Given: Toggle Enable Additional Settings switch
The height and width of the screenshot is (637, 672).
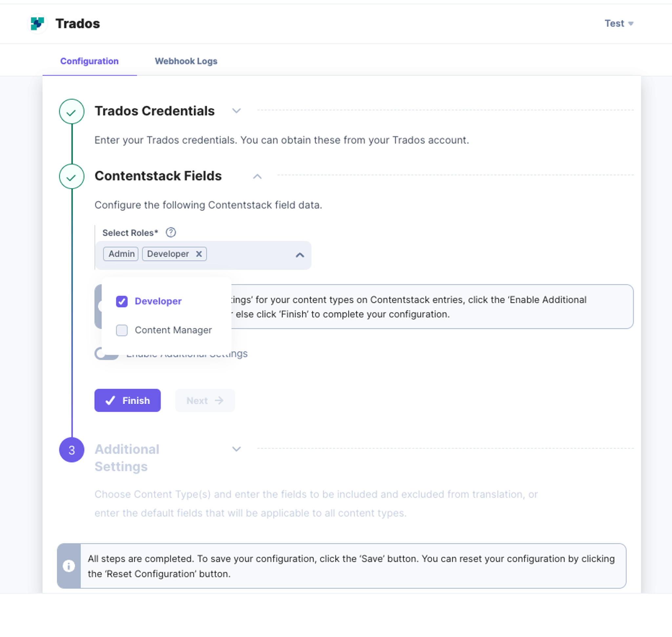Looking at the screenshot, I should coord(107,354).
